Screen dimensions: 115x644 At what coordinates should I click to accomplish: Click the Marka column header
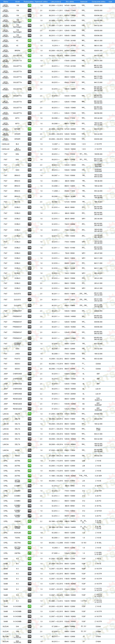coord(5,1)
